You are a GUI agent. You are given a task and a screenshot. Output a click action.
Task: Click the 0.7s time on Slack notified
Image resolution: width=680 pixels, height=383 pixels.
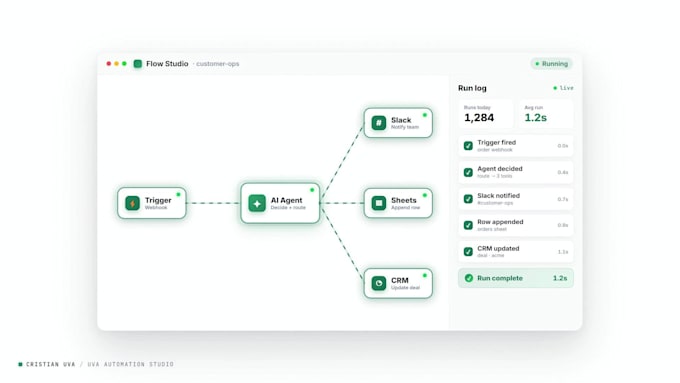click(562, 199)
